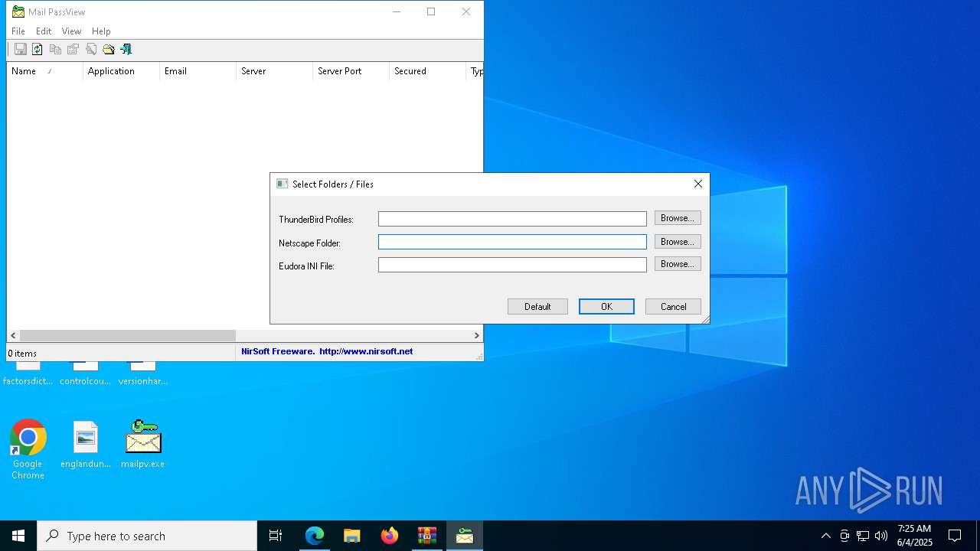Click the volume tray icon
This screenshot has height=551, width=980.
pyautogui.click(x=881, y=536)
